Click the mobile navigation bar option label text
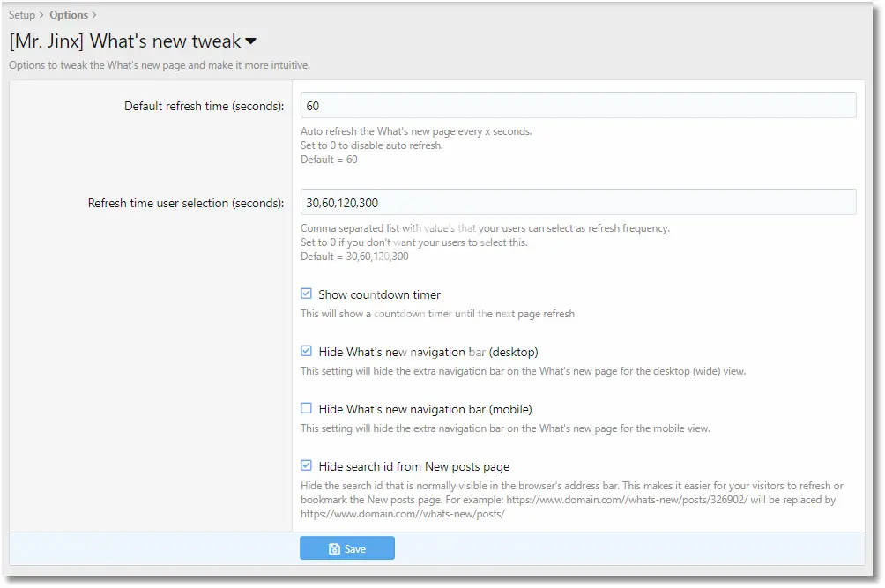Viewport: 885px width, 588px height. click(425, 409)
